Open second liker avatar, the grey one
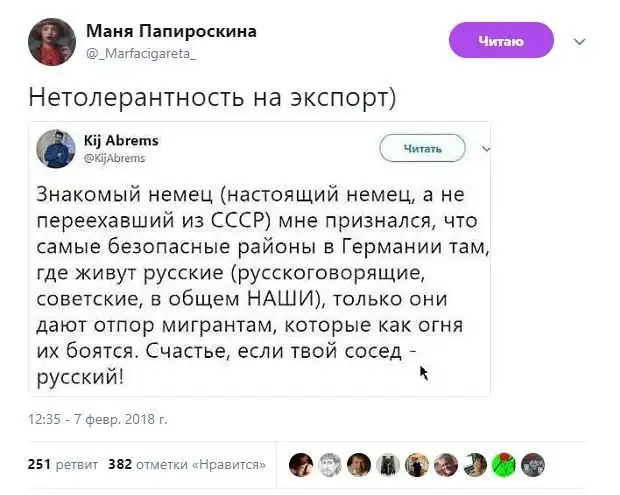Viewport: 620px width, 495px height. [329, 464]
